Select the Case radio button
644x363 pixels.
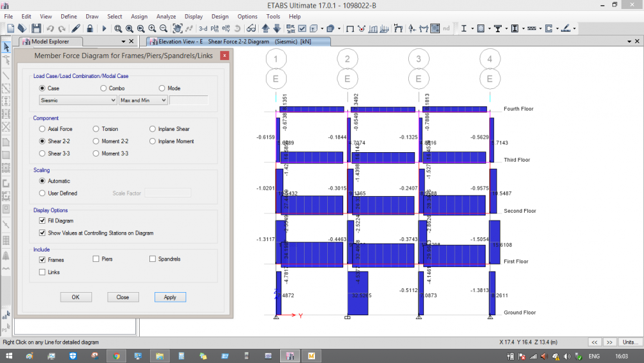point(42,88)
